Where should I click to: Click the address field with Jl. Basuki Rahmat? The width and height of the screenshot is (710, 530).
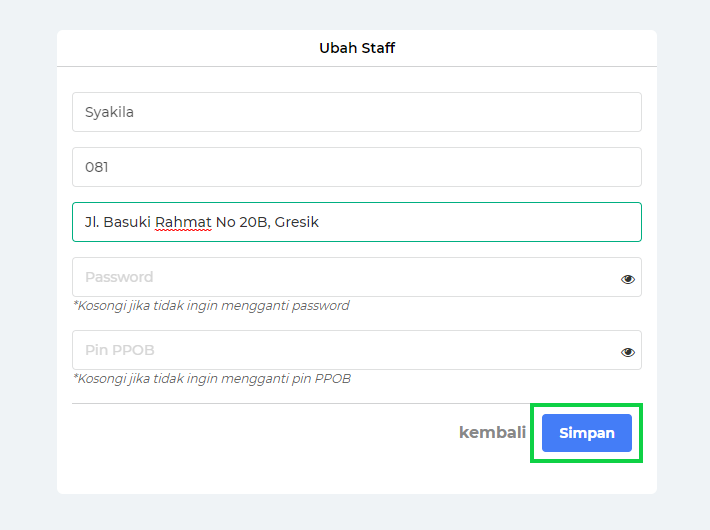(x=357, y=222)
